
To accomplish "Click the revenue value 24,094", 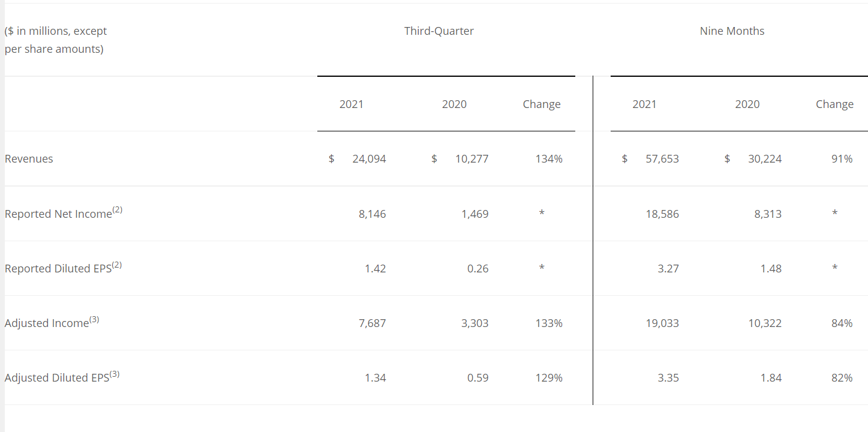I will 369,159.
